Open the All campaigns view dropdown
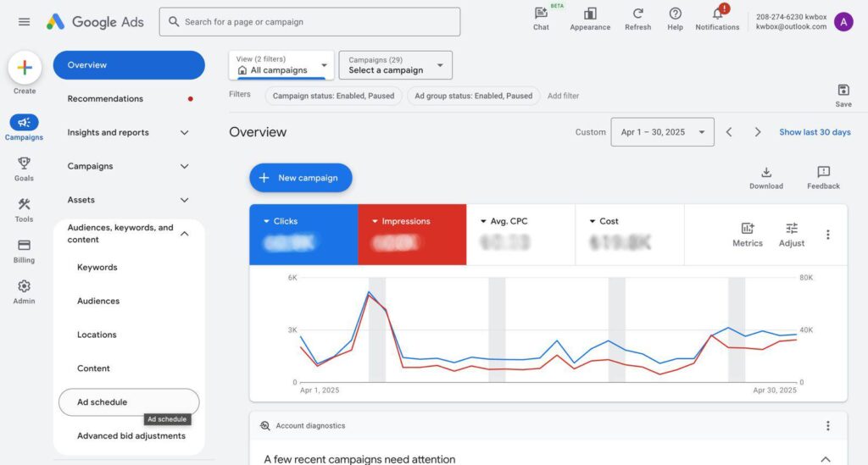Viewport: 868px width, 465px height. (281, 65)
